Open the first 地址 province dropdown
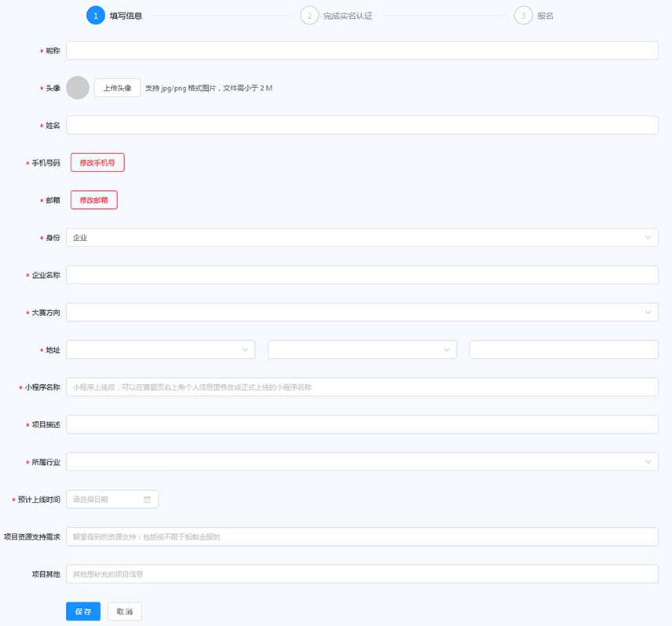Image resolution: width=672 pixels, height=626 pixels. pyautogui.click(x=161, y=350)
